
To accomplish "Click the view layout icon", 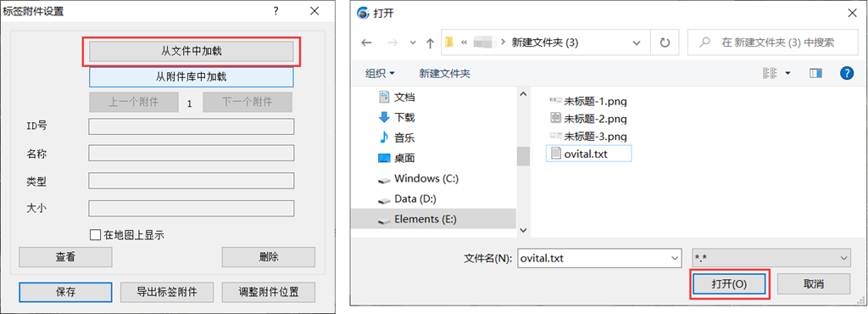I will 768,73.
